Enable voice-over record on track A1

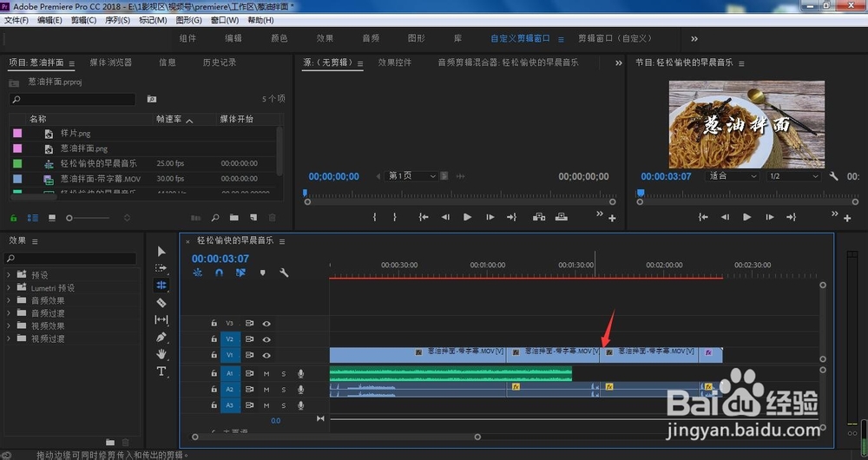[300, 374]
